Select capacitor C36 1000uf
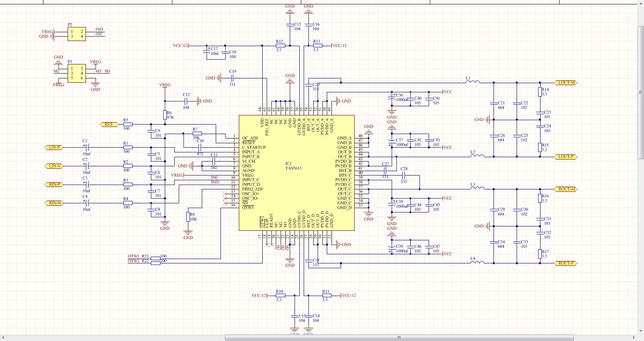 click(x=392, y=97)
